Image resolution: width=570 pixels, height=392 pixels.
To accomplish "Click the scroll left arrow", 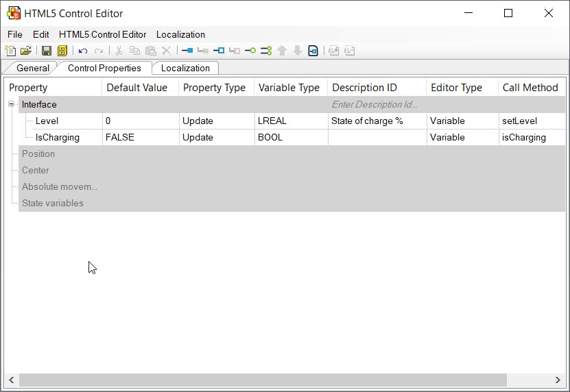I will pos(12,380).
